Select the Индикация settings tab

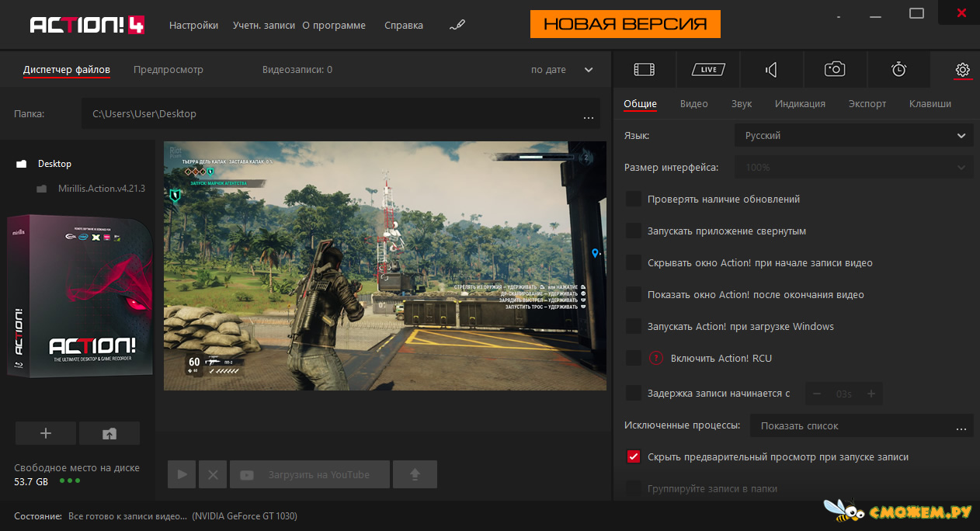tap(800, 103)
